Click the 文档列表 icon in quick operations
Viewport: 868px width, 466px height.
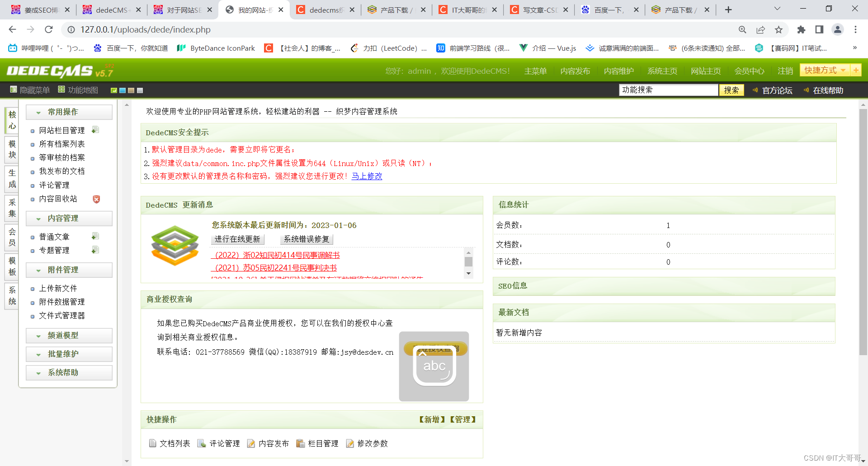153,443
